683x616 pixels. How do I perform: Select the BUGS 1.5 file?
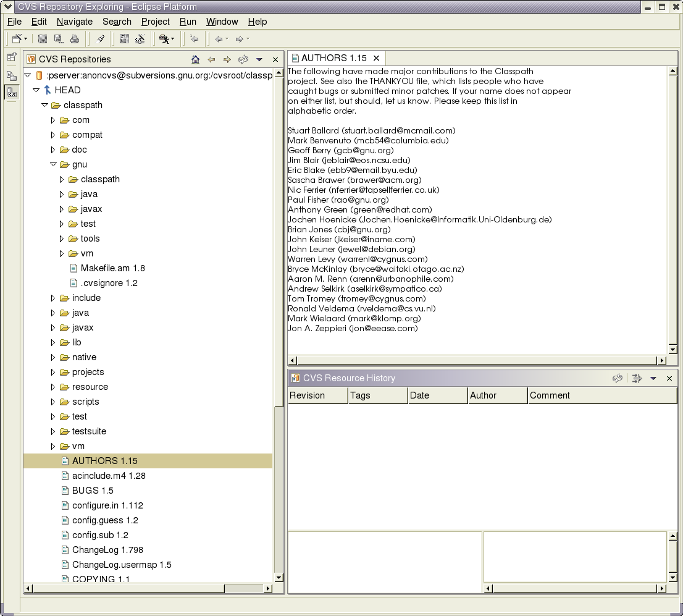point(93,491)
